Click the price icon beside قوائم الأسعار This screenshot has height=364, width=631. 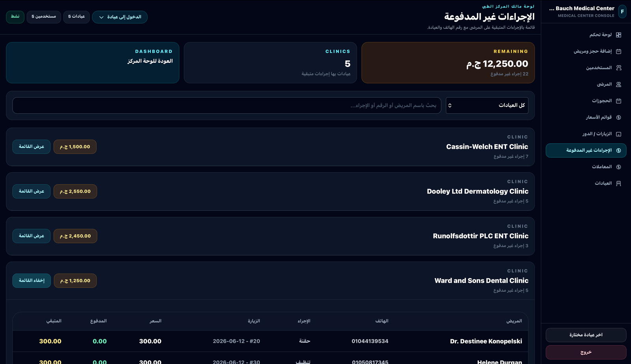(618, 117)
